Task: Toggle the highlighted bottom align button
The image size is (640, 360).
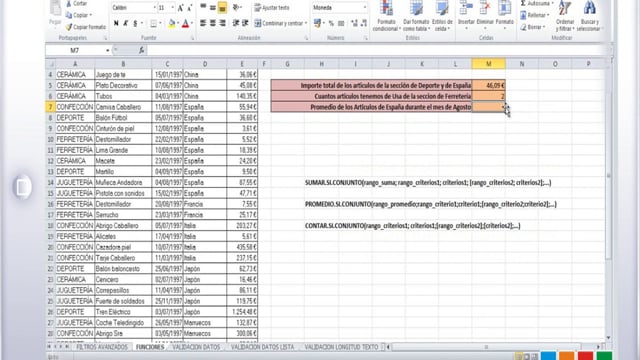Action: pyautogui.click(x=222, y=7)
